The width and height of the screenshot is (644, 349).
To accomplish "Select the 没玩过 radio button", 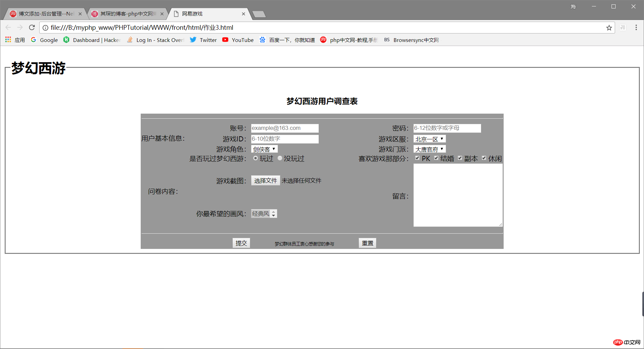I will point(280,158).
